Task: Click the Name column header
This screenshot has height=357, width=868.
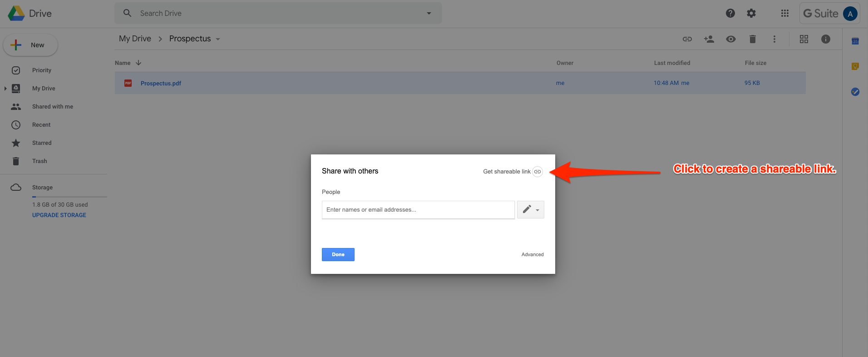Action: pos(123,63)
